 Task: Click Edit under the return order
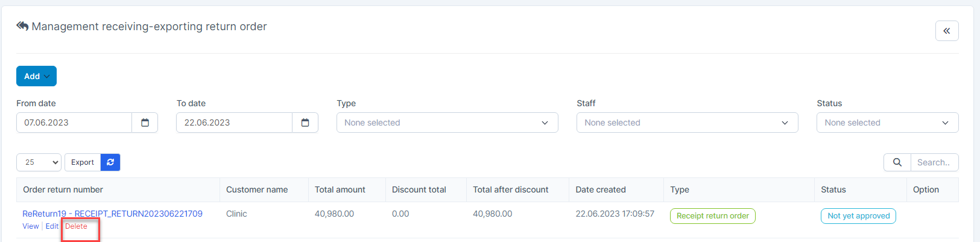coord(52,226)
